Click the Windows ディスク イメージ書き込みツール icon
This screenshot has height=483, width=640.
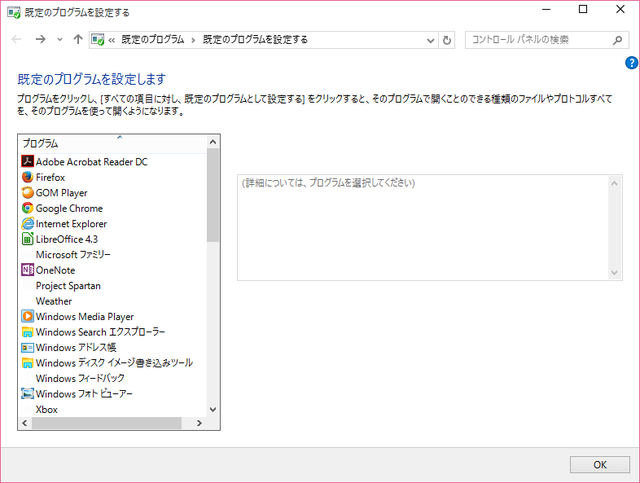(27, 363)
